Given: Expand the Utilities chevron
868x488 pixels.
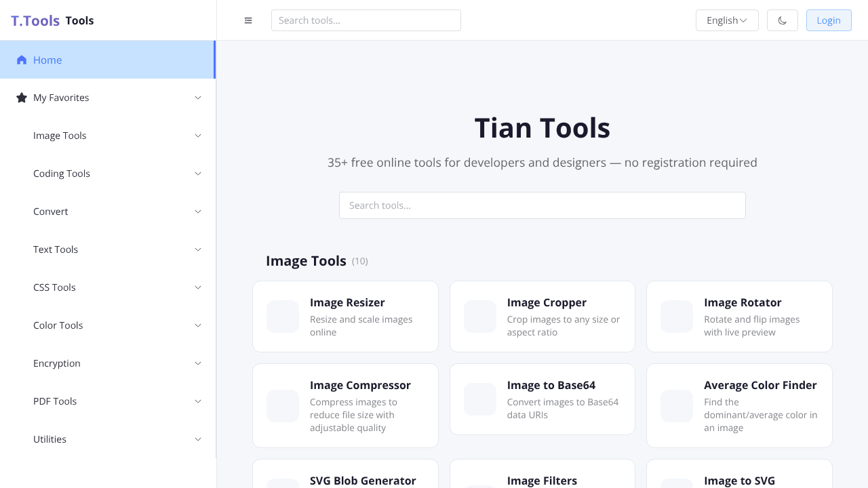Looking at the screenshot, I should pos(198,439).
